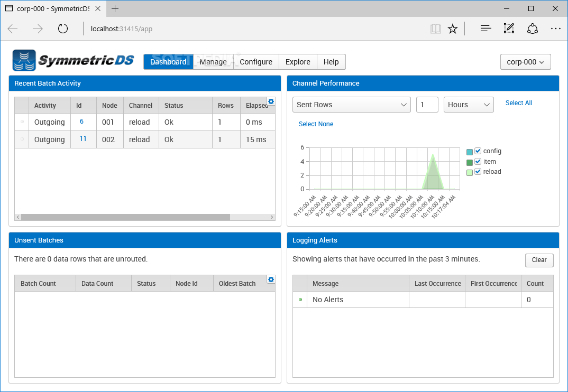Sort by the First Occurrence column header
The image size is (568, 392).
[493, 283]
